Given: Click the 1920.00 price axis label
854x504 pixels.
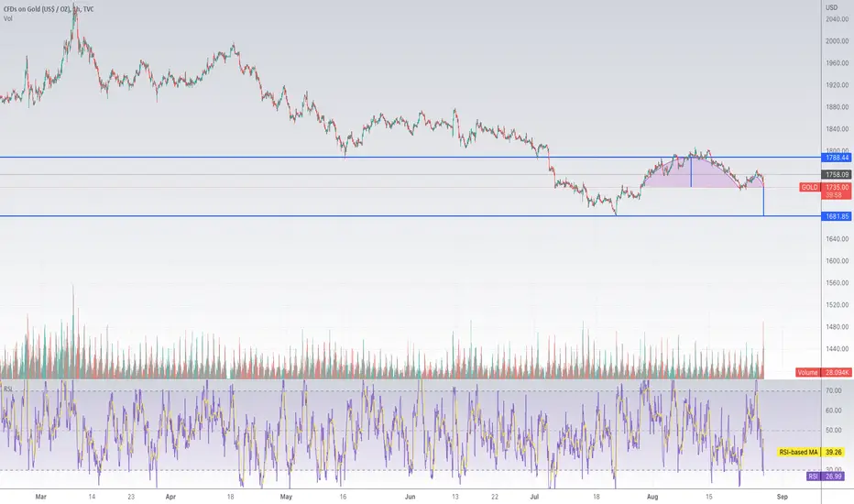Looking at the screenshot, I should click(x=838, y=85).
